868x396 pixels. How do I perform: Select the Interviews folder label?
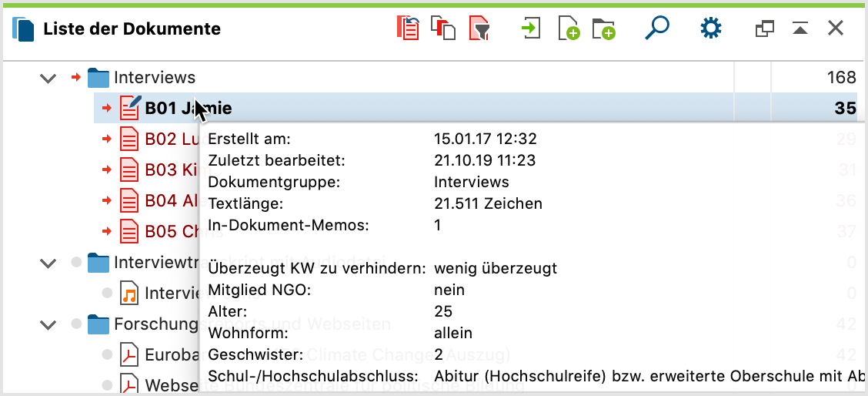click(155, 78)
